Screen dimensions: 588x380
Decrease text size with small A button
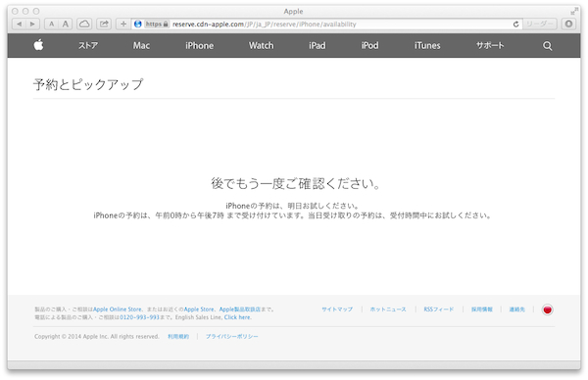point(51,24)
